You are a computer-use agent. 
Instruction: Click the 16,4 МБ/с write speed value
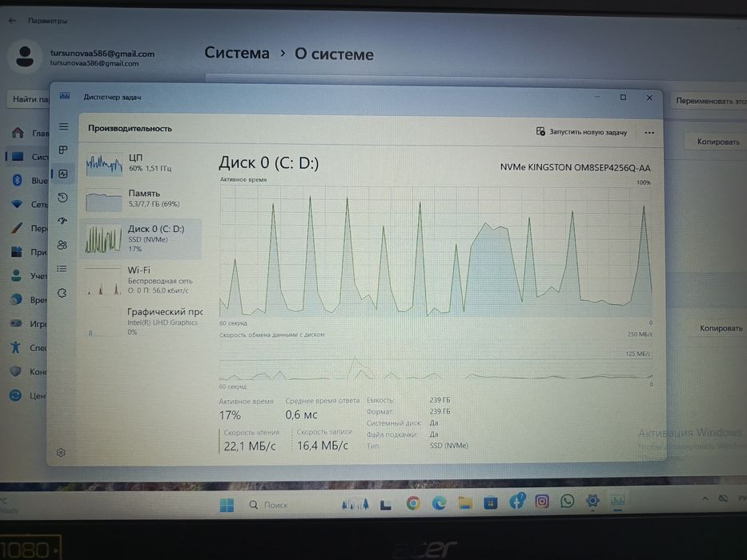pyautogui.click(x=323, y=446)
